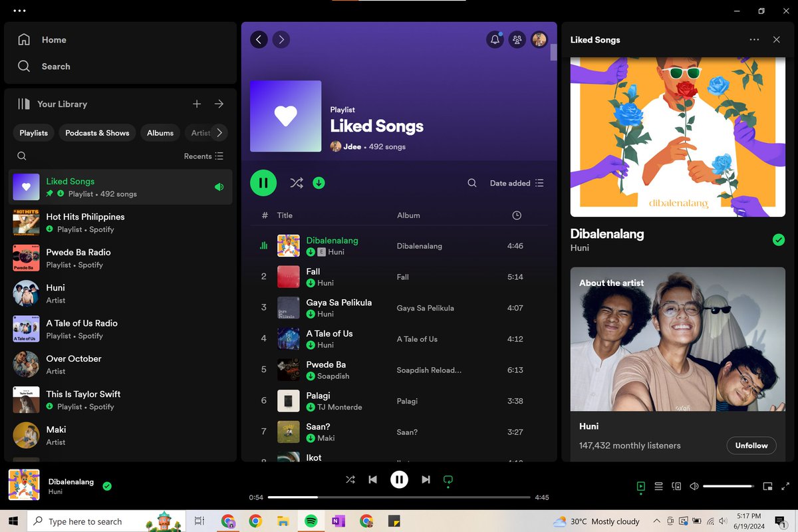798x532 pixels.
Task: Open the play Queue
Action: click(658, 486)
